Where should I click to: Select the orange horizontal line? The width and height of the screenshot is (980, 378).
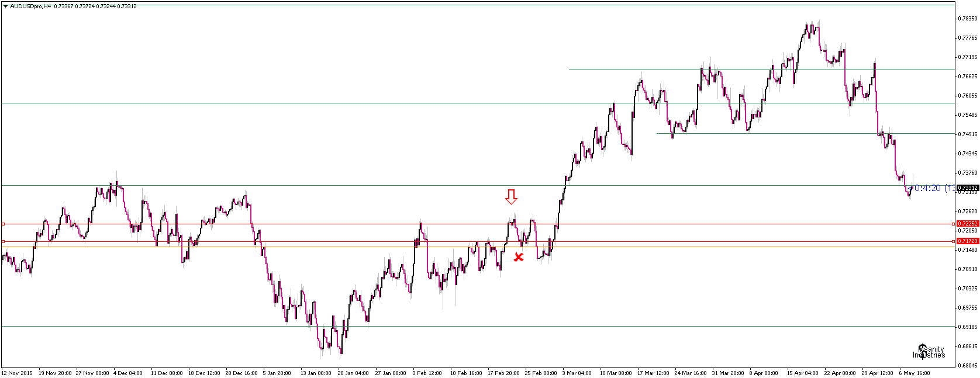pyautogui.click(x=478, y=247)
